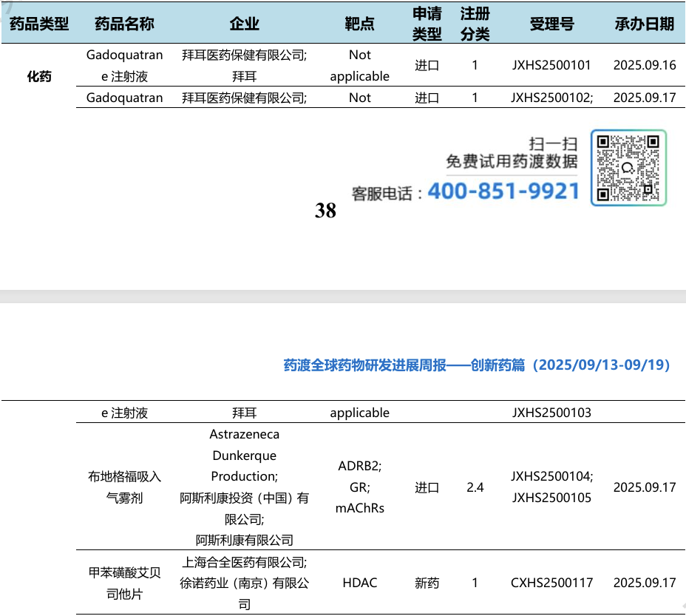Click page number 38
Viewport: 686px width, 616px height.
(x=325, y=210)
